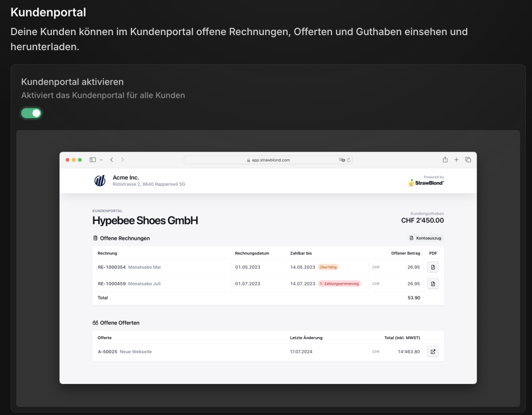
Task: Click the Kundenportal page title
Action: click(x=48, y=12)
